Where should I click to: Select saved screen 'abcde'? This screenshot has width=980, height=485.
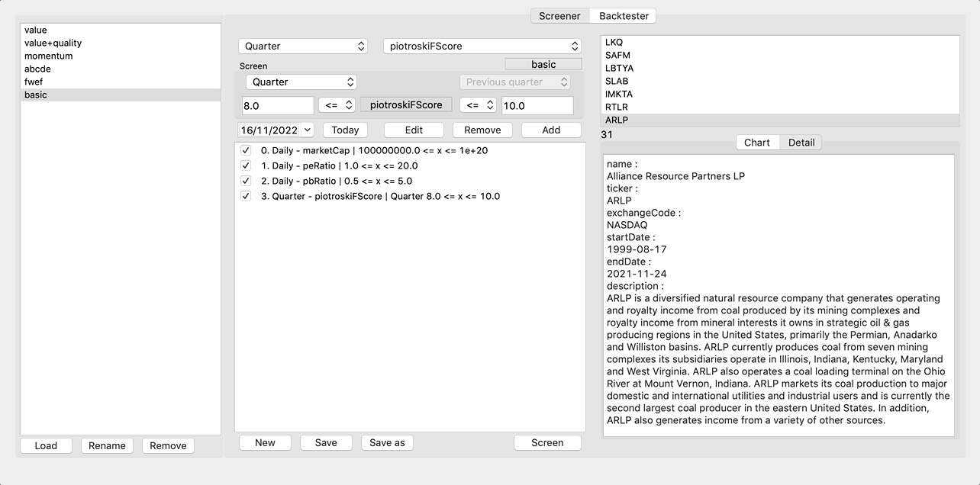pyautogui.click(x=121, y=69)
